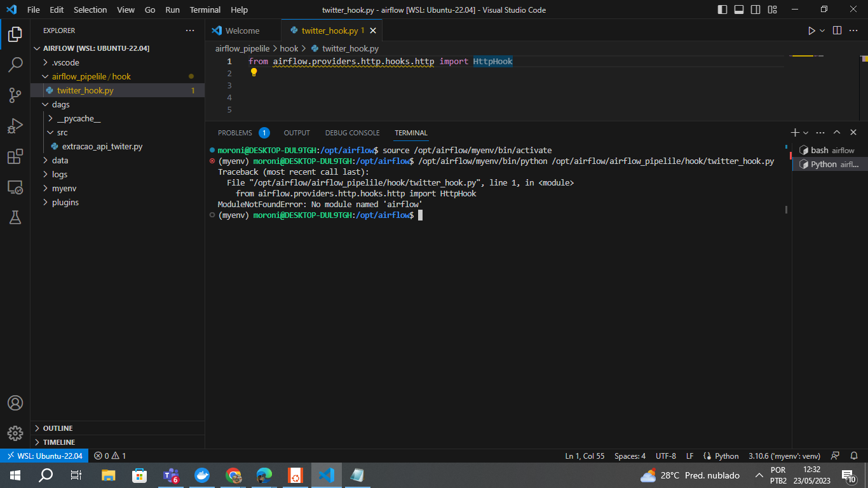This screenshot has width=868, height=488.
Task: Split the editor to the right
Action: (837, 30)
